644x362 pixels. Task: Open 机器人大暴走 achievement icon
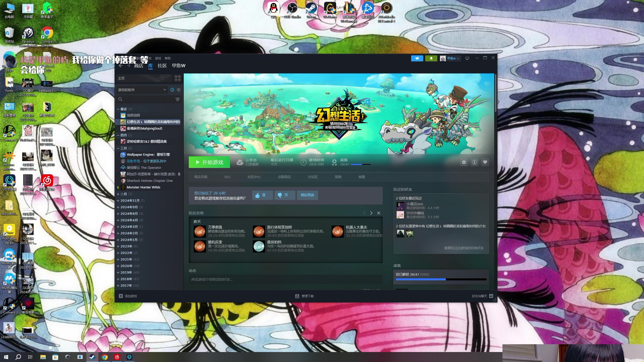point(337,231)
